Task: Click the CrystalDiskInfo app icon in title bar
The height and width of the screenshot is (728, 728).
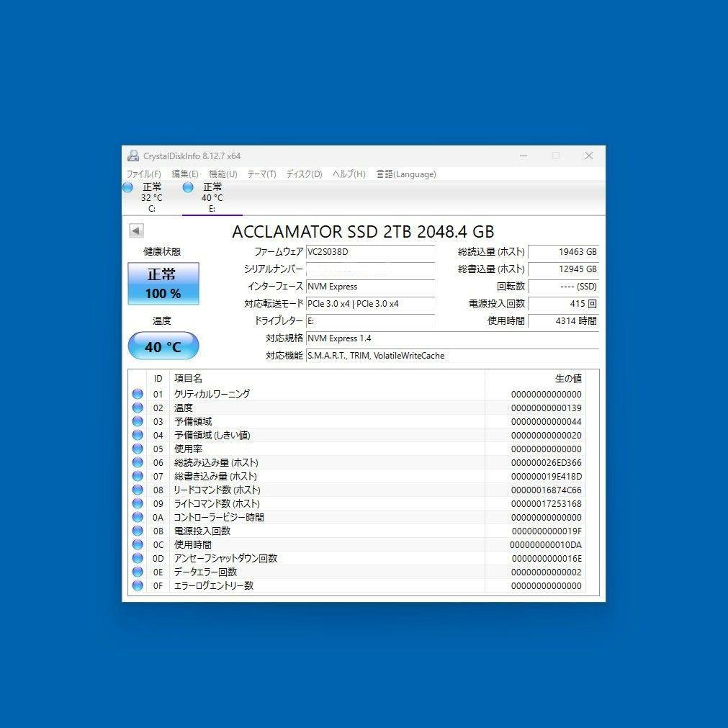Action: point(133,156)
